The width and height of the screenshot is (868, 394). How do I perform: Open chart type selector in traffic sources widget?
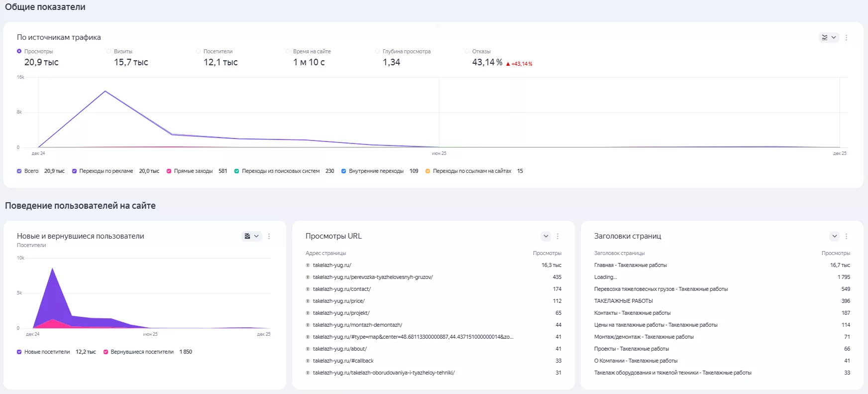pos(829,37)
